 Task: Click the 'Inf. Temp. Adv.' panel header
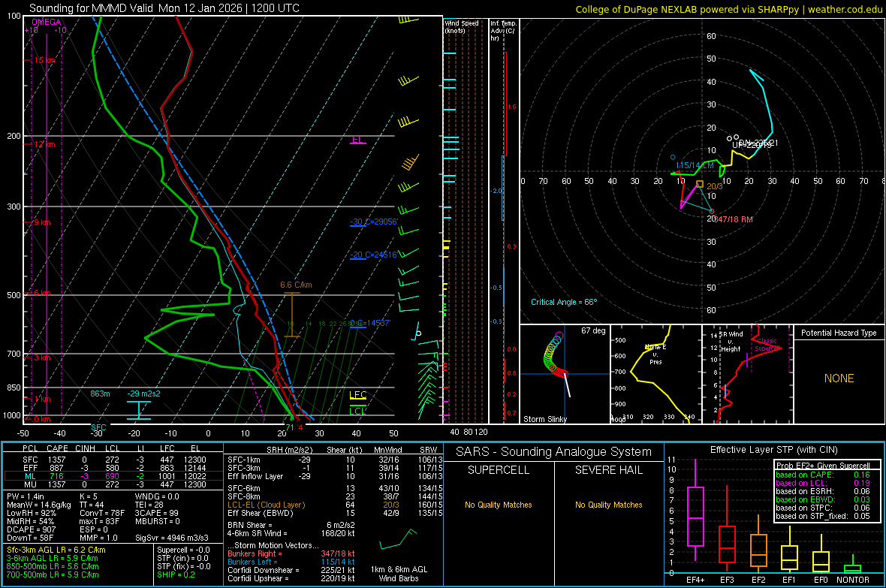pos(503,31)
